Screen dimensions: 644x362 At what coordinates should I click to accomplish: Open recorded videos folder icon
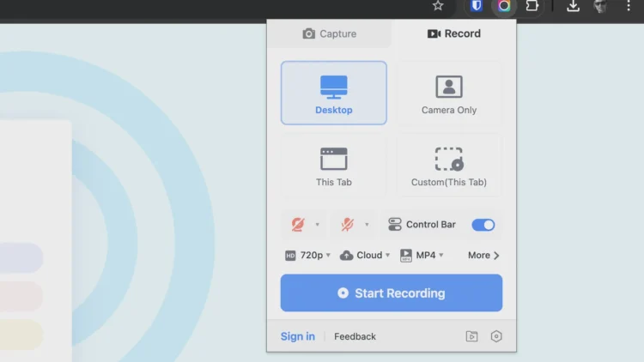pyautogui.click(x=471, y=336)
